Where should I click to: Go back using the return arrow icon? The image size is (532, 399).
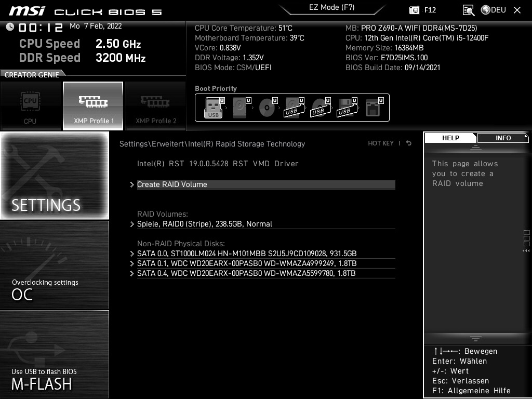(x=408, y=143)
